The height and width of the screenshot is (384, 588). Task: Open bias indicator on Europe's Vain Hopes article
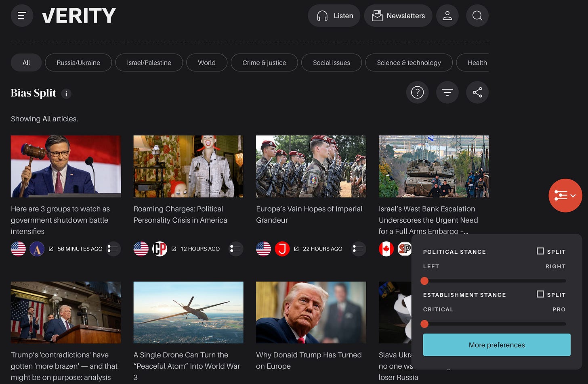click(359, 249)
